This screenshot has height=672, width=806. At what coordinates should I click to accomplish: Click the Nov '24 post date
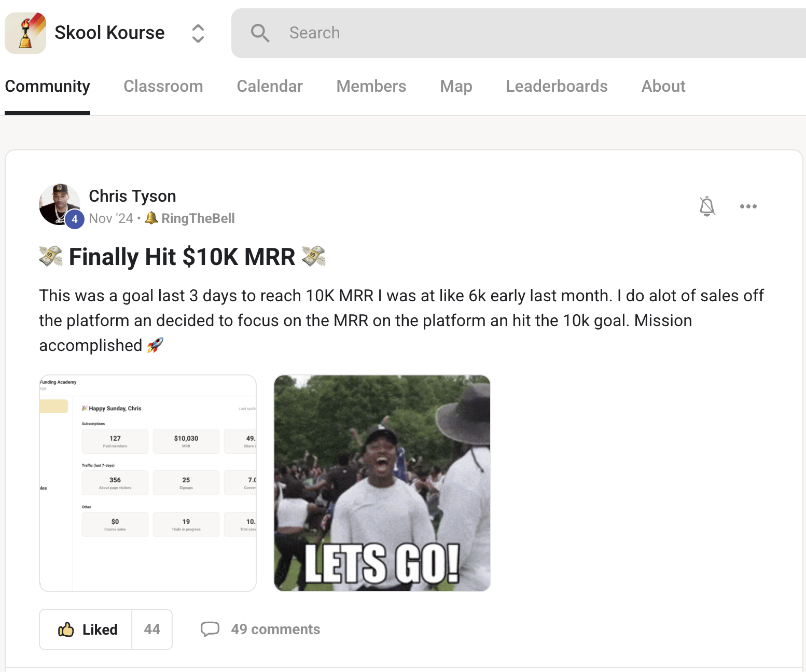[111, 218]
